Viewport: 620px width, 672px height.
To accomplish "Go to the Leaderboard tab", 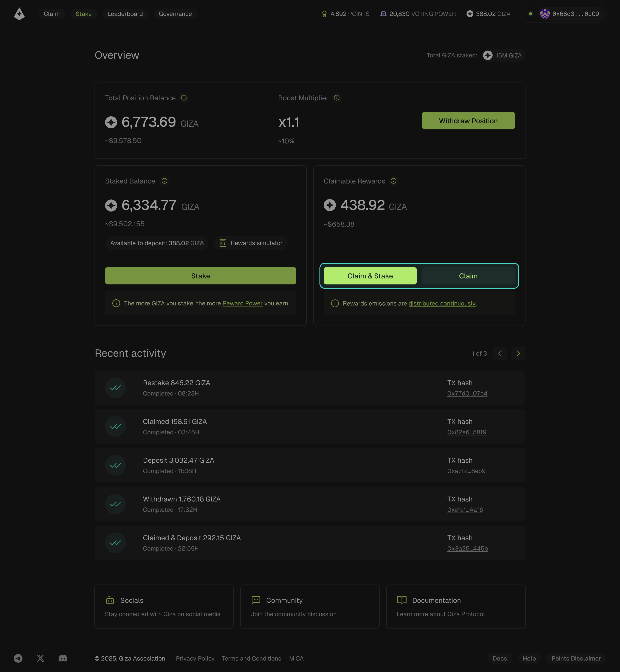I will pyautogui.click(x=125, y=14).
